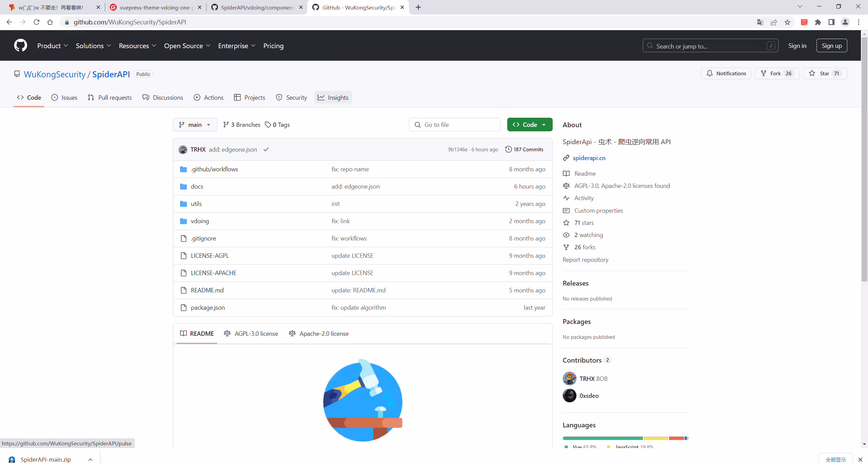Open the green Code dropdown button

(530, 125)
